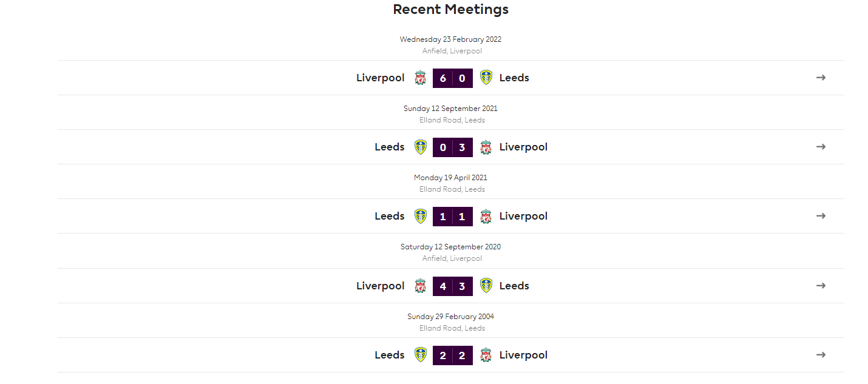
Task: Select the 2-2 score box
Action: coord(453,355)
